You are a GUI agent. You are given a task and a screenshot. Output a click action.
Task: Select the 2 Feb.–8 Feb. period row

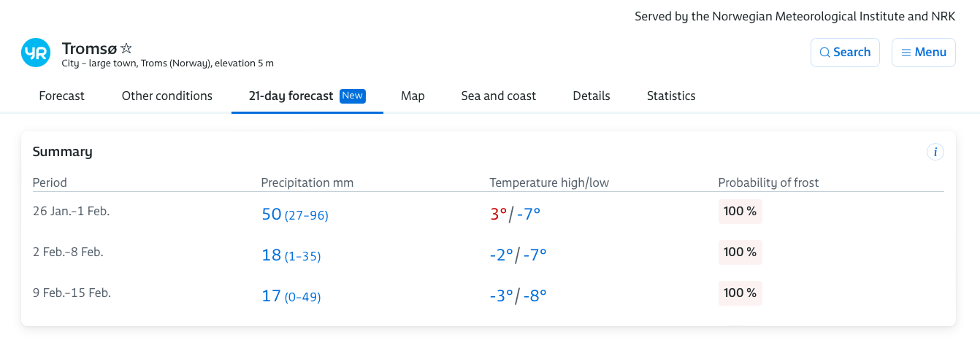pos(489,253)
